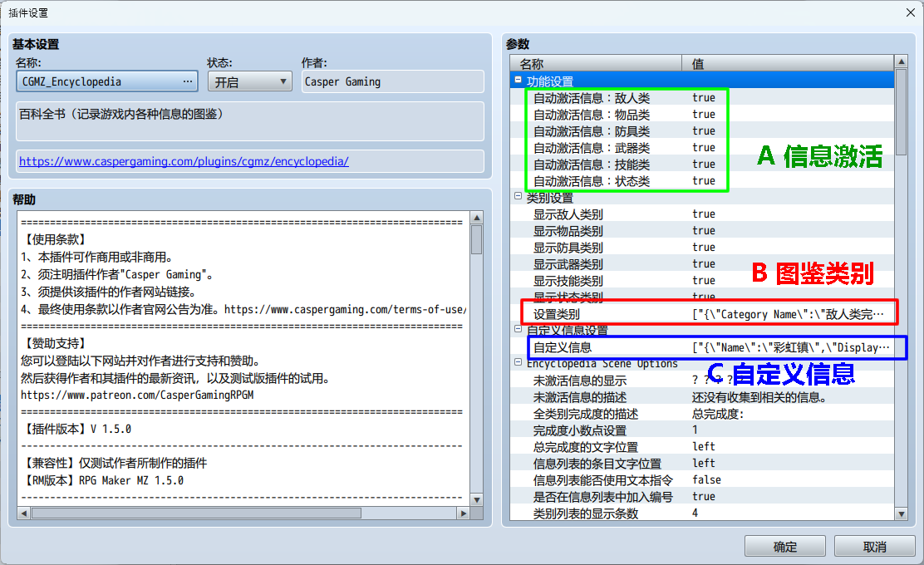Collapse the 功能设置 parameter group

click(518, 80)
